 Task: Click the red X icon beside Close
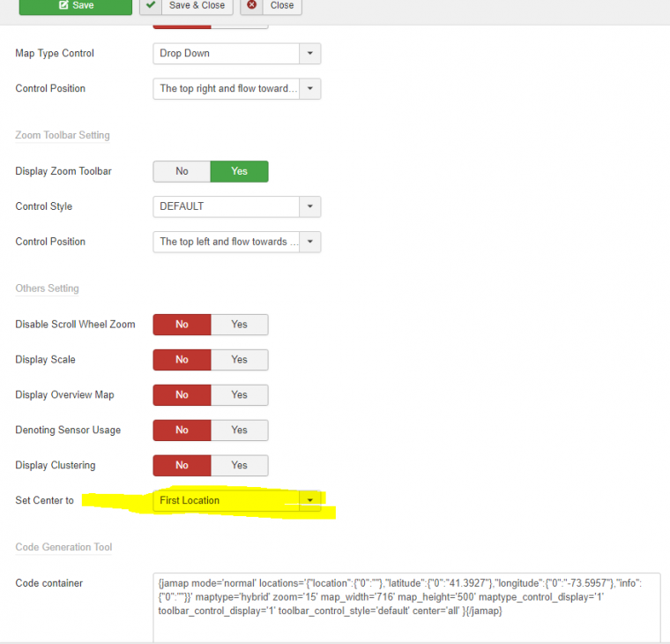[x=252, y=5]
